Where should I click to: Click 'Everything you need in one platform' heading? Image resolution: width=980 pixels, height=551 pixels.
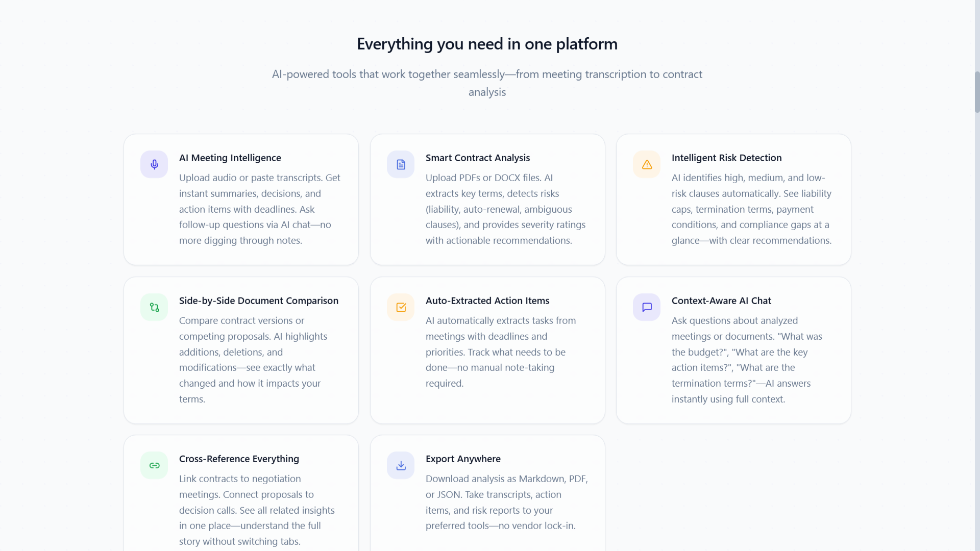point(487,44)
